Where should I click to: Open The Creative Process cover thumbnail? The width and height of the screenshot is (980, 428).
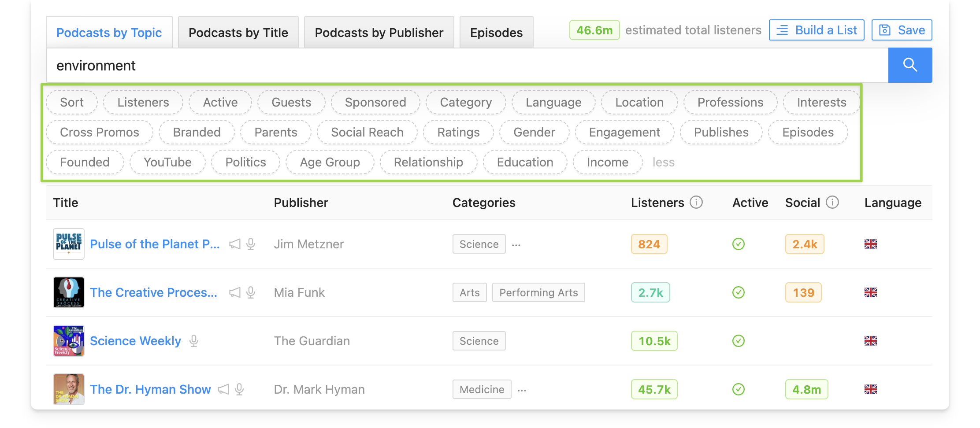coord(69,292)
